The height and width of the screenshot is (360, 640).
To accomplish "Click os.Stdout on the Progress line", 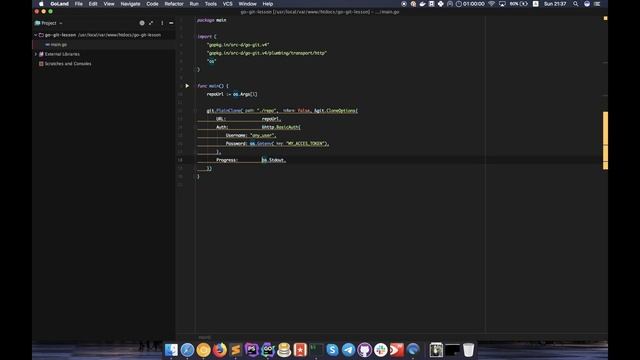I will [x=273, y=160].
